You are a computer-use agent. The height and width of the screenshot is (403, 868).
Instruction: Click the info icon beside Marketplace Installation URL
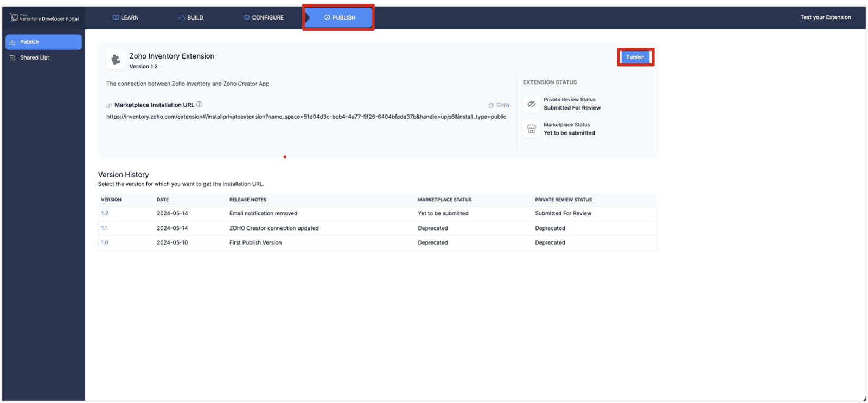(199, 105)
